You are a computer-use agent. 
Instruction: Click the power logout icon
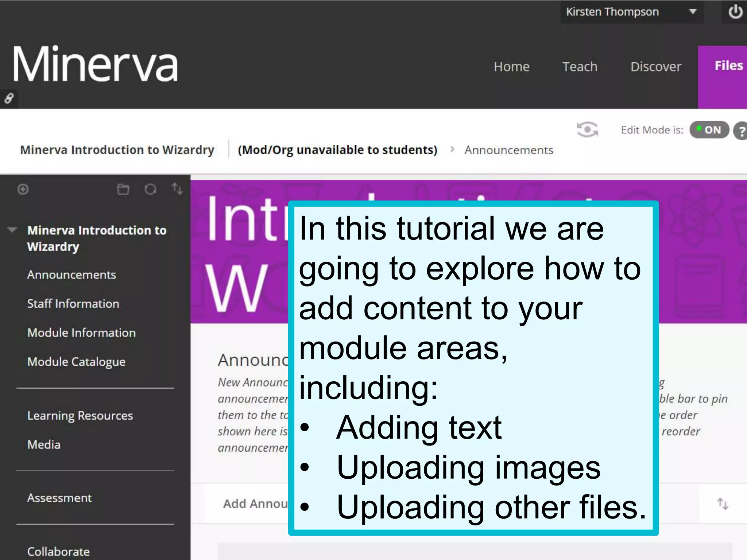tap(735, 12)
